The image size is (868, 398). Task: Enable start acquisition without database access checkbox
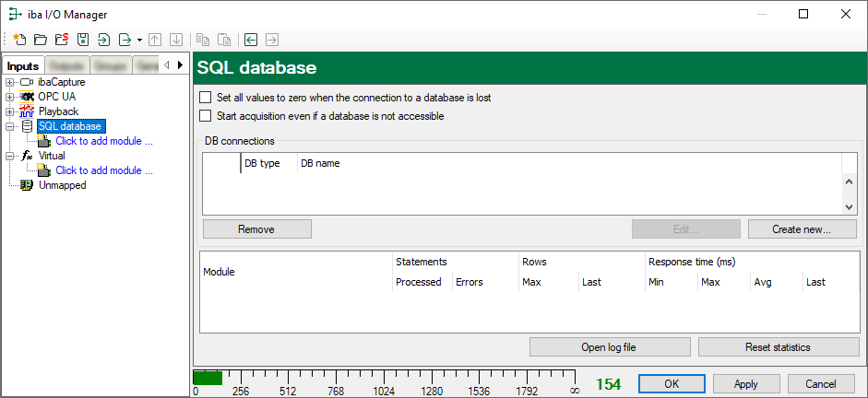(x=206, y=116)
